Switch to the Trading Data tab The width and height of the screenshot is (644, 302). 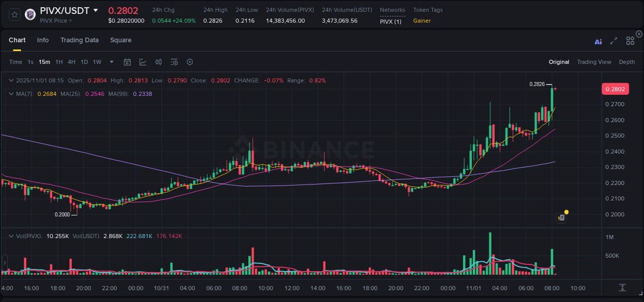79,40
